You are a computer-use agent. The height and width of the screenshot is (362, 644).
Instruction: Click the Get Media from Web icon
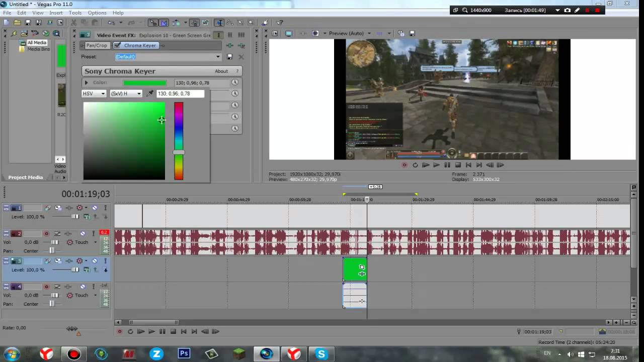pos(46,34)
